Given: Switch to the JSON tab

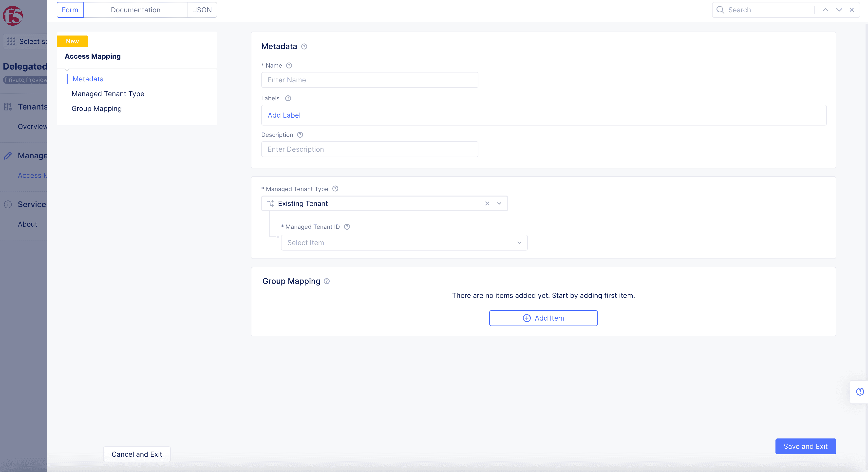Looking at the screenshot, I should (203, 9).
